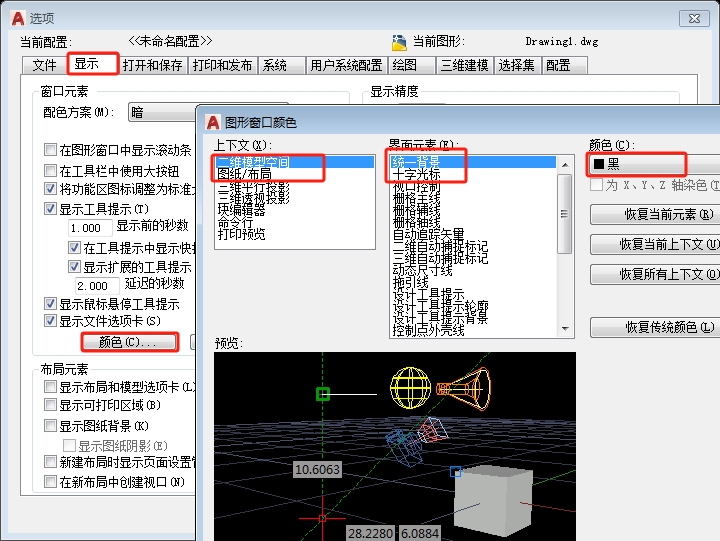This screenshot has width=720, height=541.
Task: Edit the 延迟的秒数 field 2.000
Action: (97, 286)
